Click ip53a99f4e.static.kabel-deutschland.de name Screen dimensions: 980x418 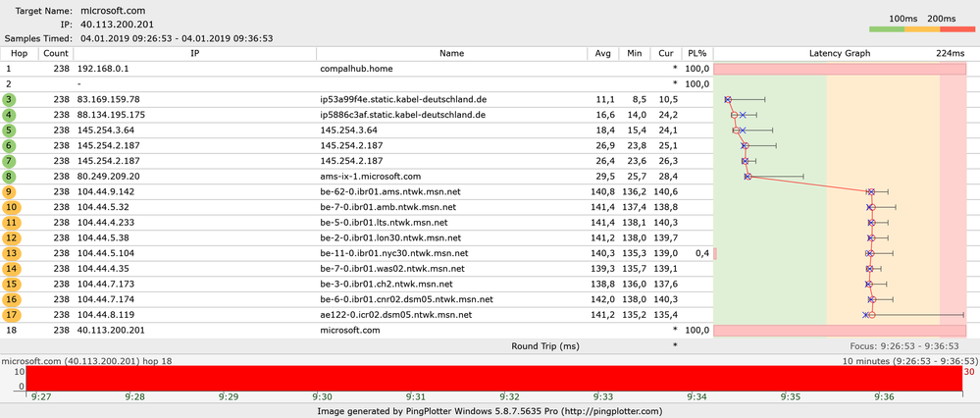pos(403,99)
